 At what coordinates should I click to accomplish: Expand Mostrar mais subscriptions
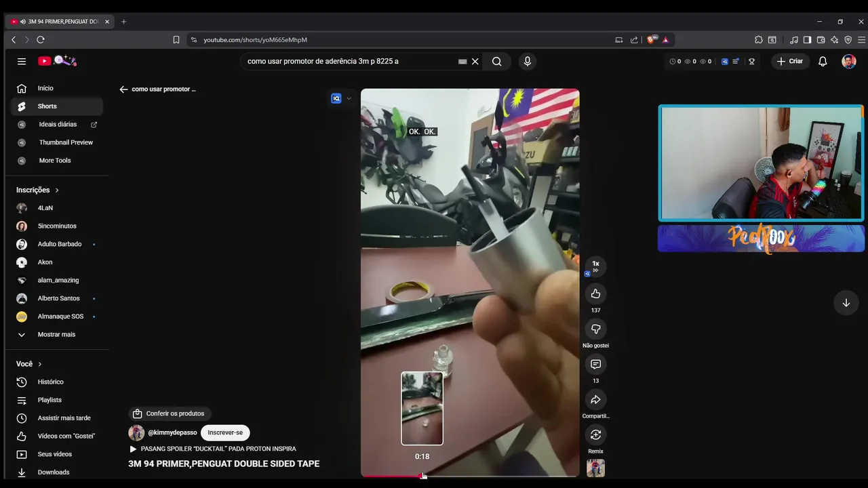coord(57,334)
